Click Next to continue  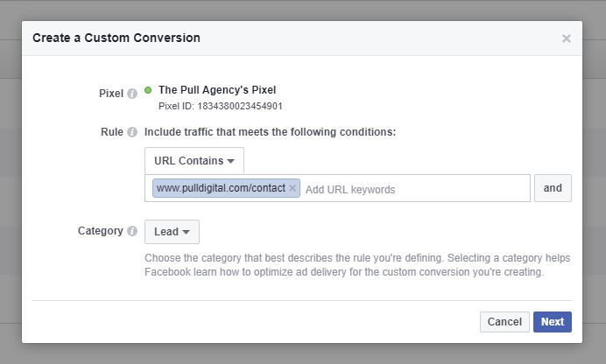pyautogui.click(x=552, y=322)
